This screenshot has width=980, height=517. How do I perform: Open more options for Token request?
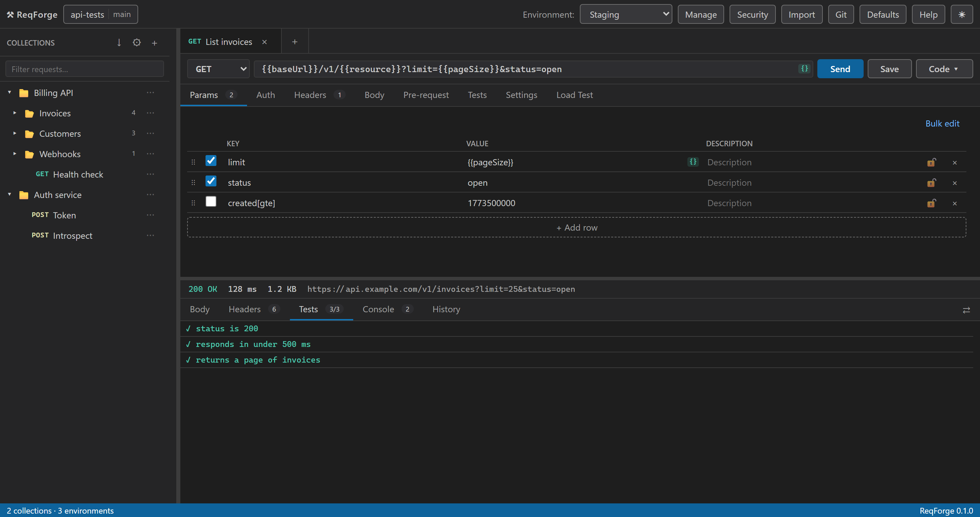coord(151,215)
